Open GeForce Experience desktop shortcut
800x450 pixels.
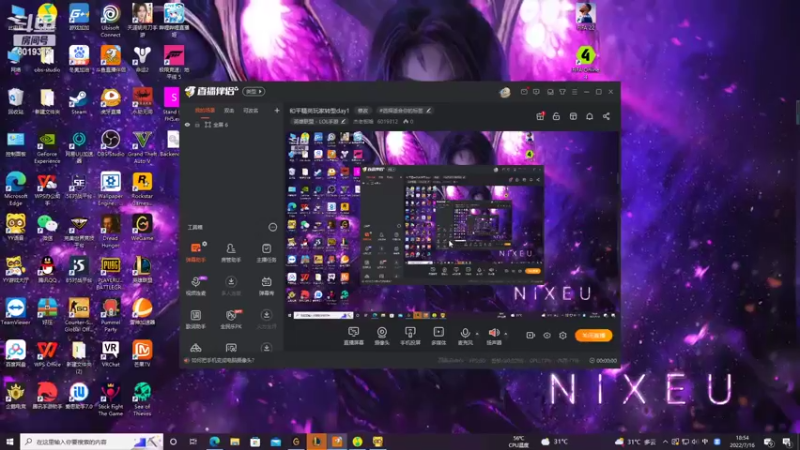tap(47, 147)
